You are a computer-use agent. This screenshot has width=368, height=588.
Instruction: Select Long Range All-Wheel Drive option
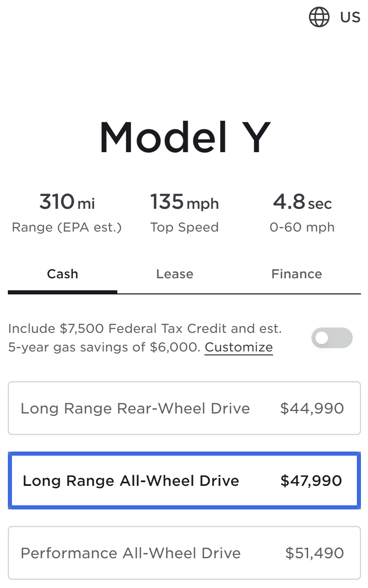click(x=131, y=481)
